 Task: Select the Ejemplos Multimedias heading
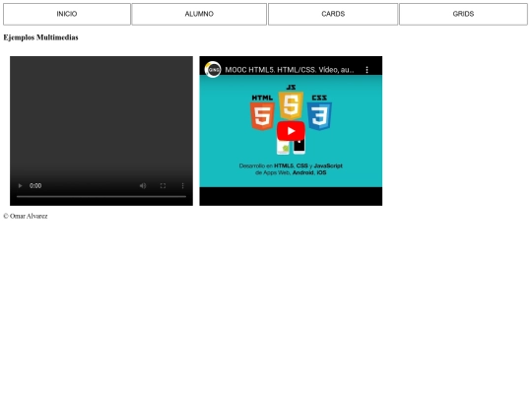point(40,37)
